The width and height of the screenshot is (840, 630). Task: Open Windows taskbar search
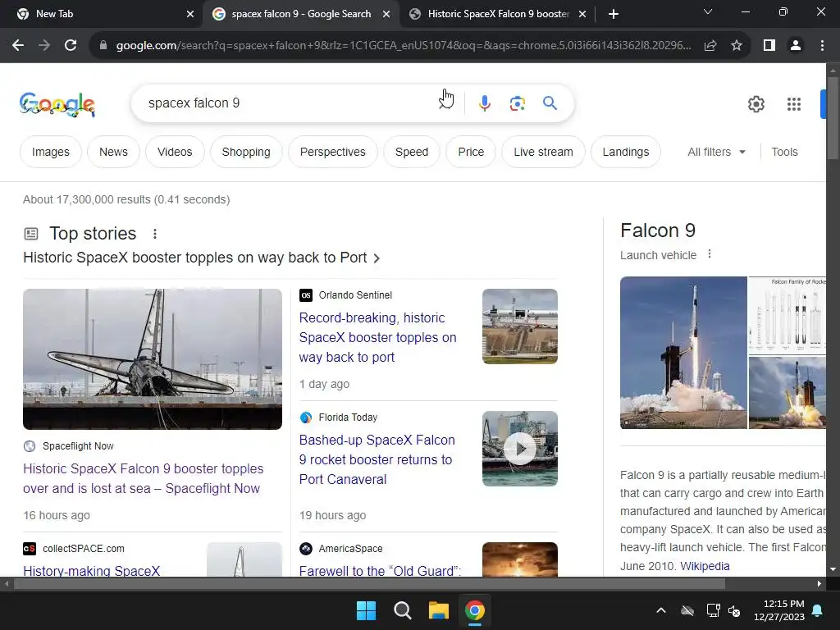402,610
